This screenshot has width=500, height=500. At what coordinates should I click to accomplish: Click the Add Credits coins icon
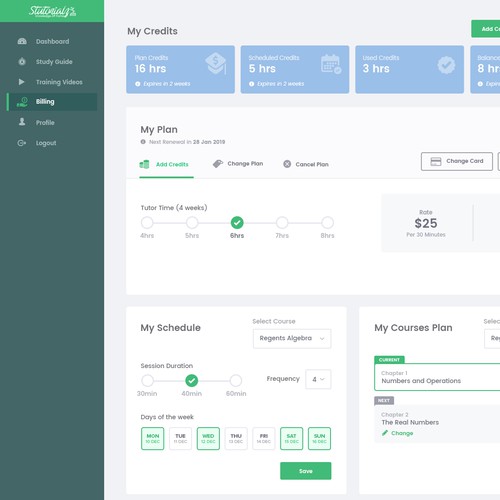144,164
